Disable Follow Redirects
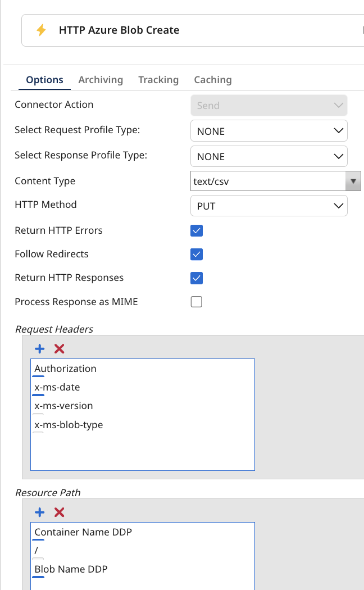Screen dimensions: 364x590 click(x=196, y=254)
